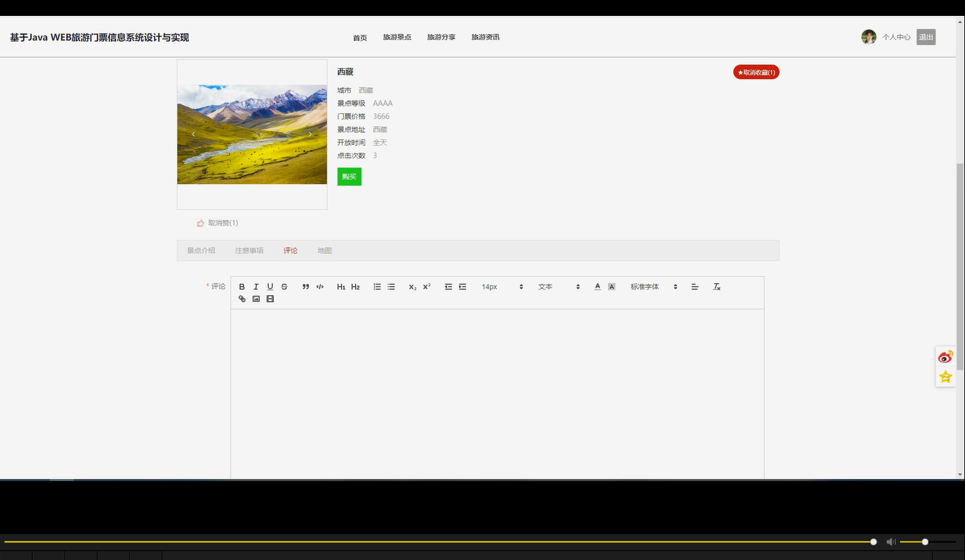Apply italic styling to comment text

pos(256,286)
